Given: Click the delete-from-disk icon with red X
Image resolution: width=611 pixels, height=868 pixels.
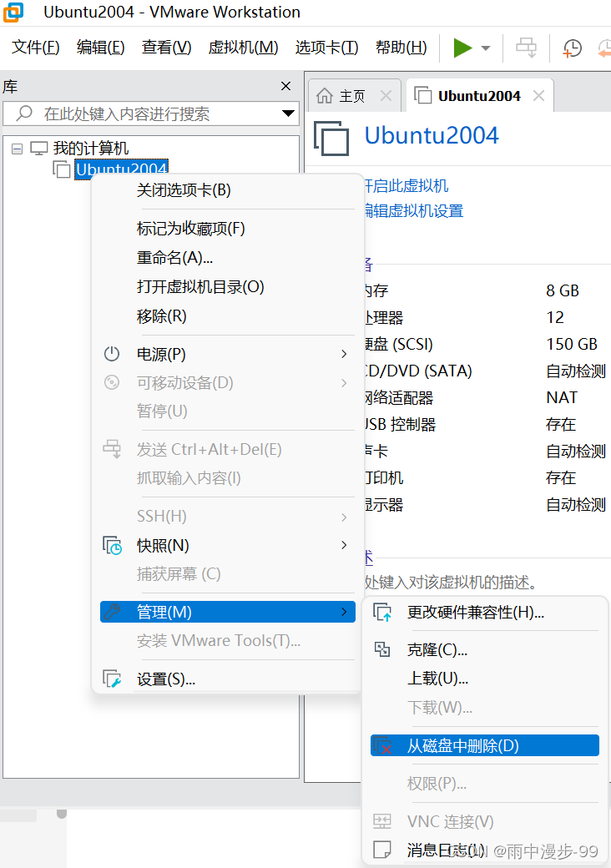Looking at the screenshot, I should coord(382,745).
